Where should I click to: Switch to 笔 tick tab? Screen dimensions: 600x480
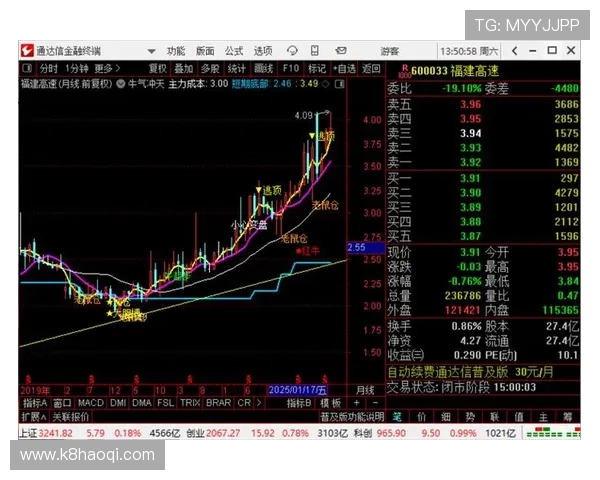(397, 417)
